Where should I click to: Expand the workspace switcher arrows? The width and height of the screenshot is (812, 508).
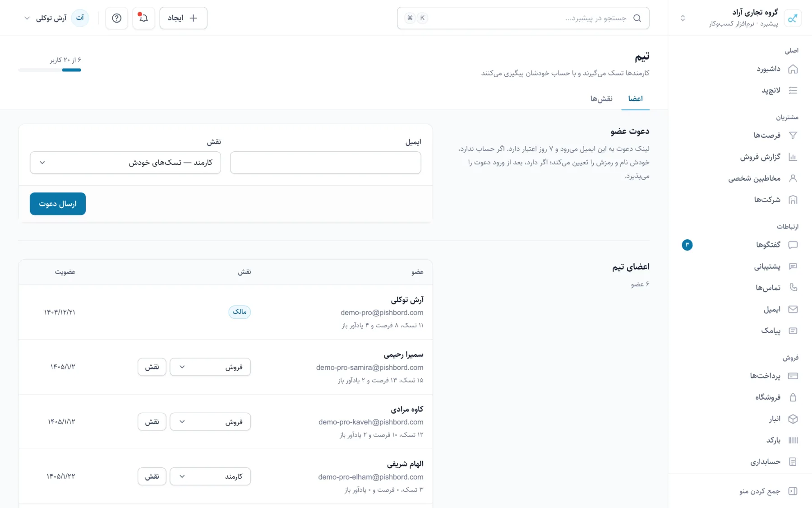683,18
